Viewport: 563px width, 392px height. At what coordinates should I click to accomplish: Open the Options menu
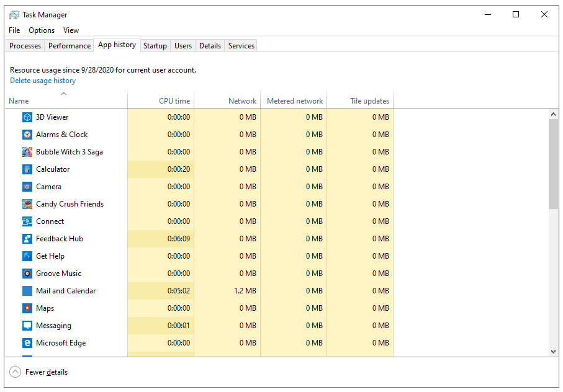[42, 30]
